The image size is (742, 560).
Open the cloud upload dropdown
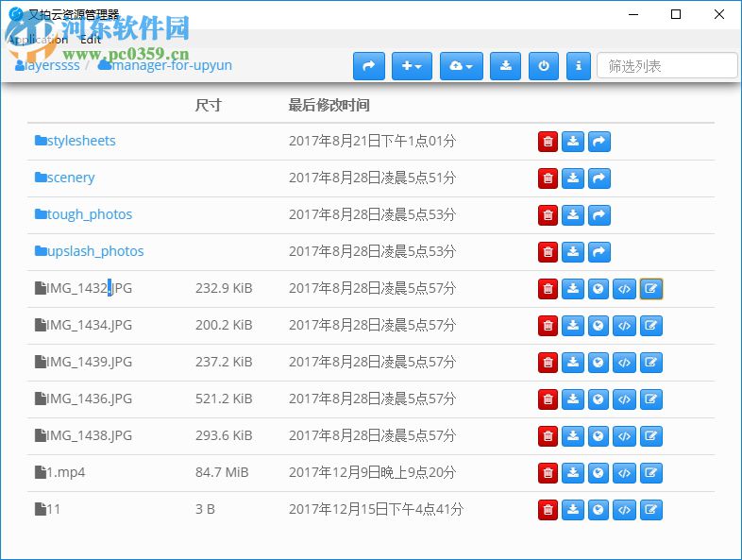tap(462, 66)
